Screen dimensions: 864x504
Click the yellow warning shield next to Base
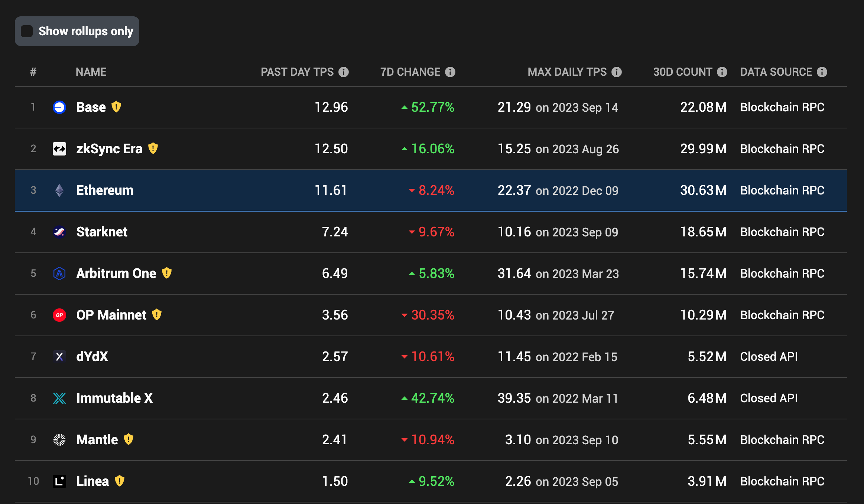116,107
